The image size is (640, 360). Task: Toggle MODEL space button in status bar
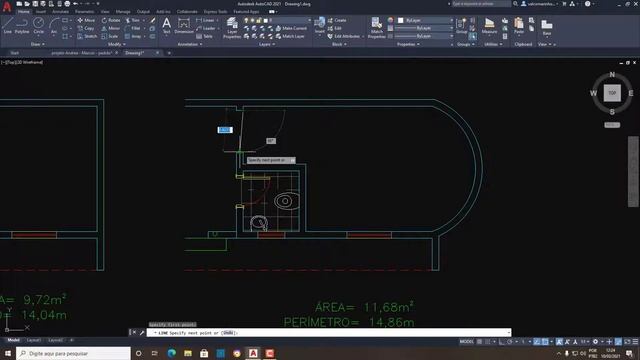click(x=467, y=342)
